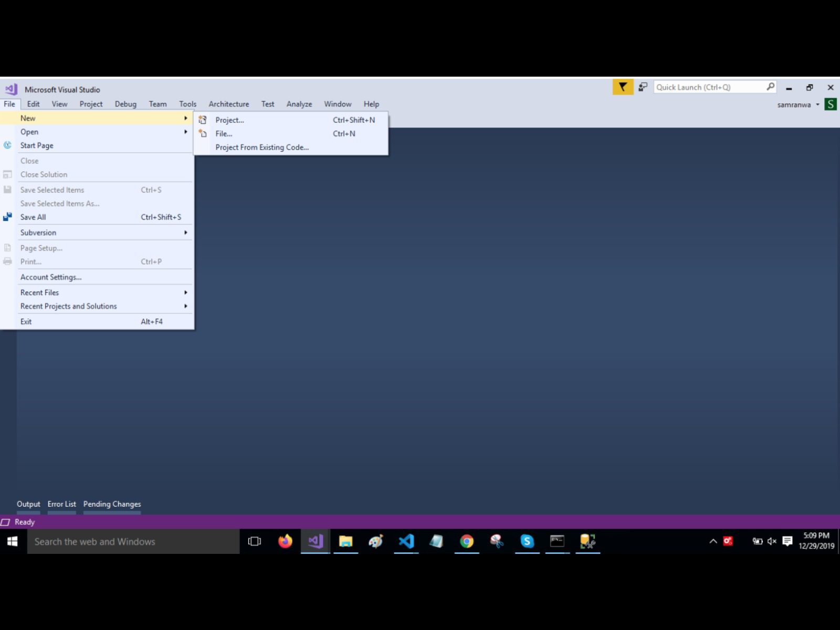Open the Window menu
The width and height of the screenshot is (840, 630).
338,104
